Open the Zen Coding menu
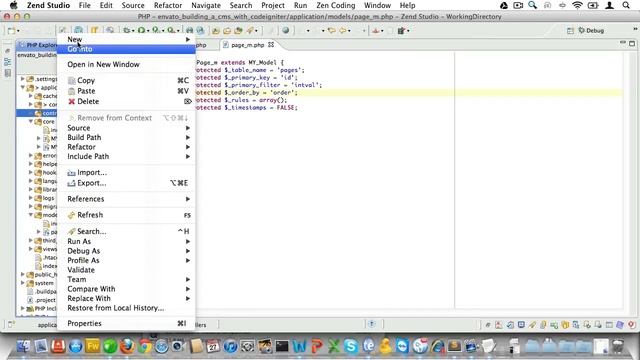The image size is (640, 360). (336, 5)
